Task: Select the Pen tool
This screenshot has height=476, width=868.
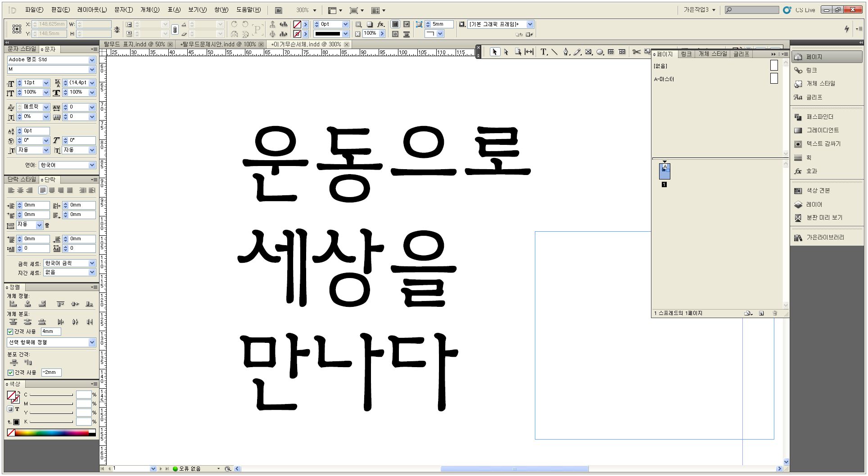Action: [x=566, y=52]
